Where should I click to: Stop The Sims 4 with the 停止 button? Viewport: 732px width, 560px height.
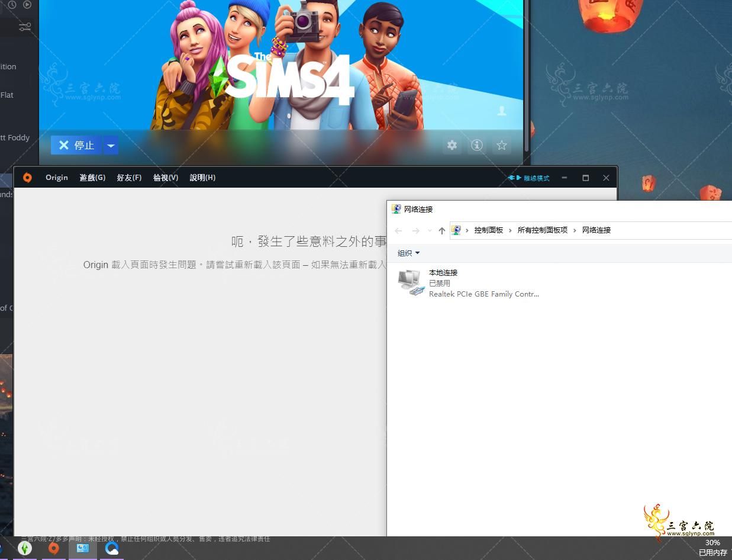pos(76,145)
